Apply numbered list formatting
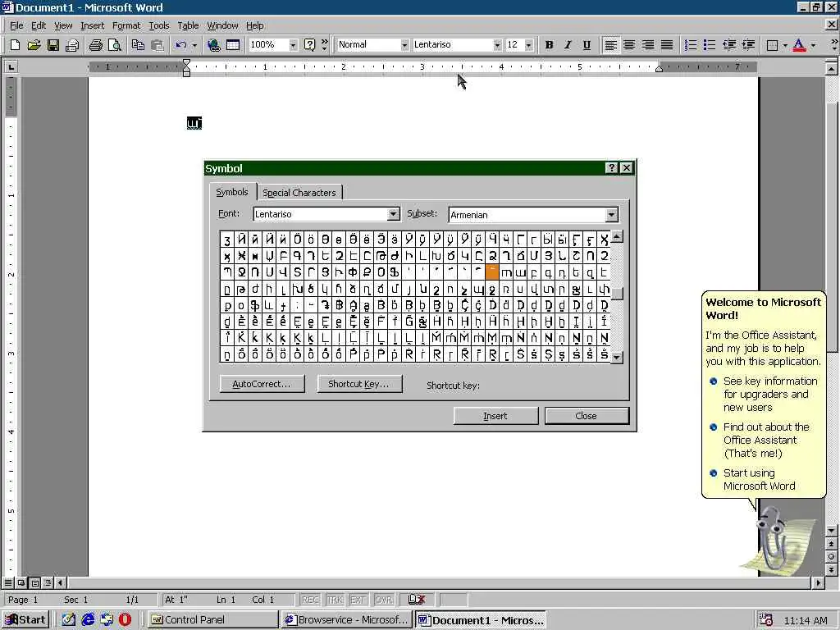The height and width of the screenshot is (630, 840). point(691,45)
